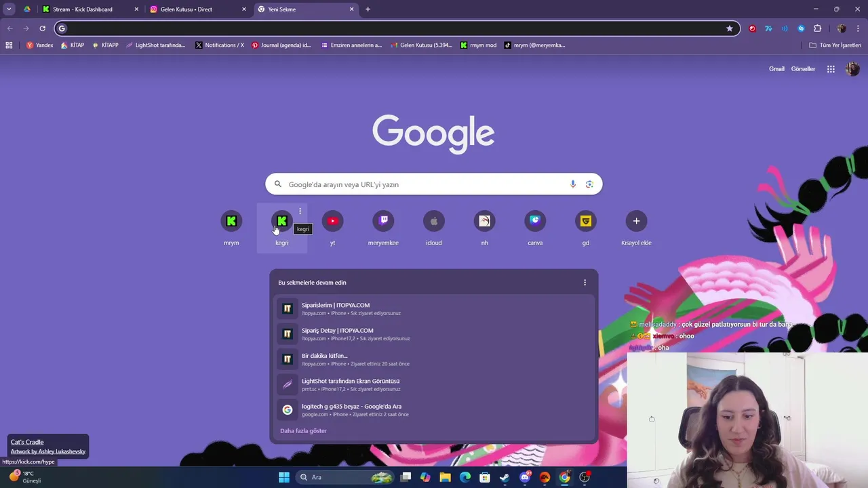
Task: Open Gelen Kutusu (5.394 bookmark
Action: pos(421,45)
